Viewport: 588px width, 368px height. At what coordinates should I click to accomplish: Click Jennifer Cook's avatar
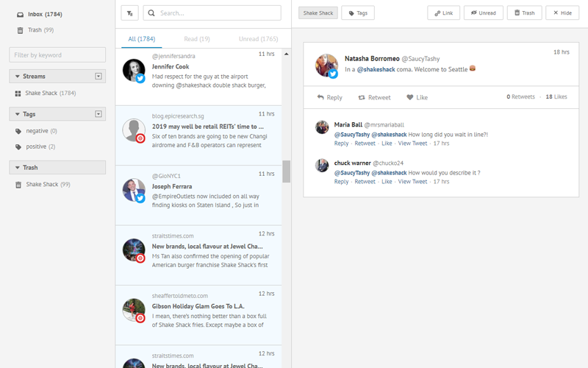134,70
